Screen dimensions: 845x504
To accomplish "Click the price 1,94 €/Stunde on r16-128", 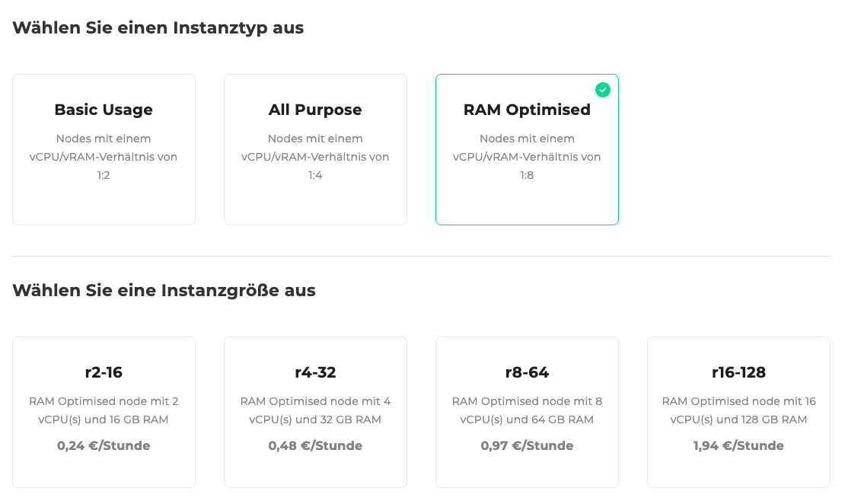I will pos(738,445).
